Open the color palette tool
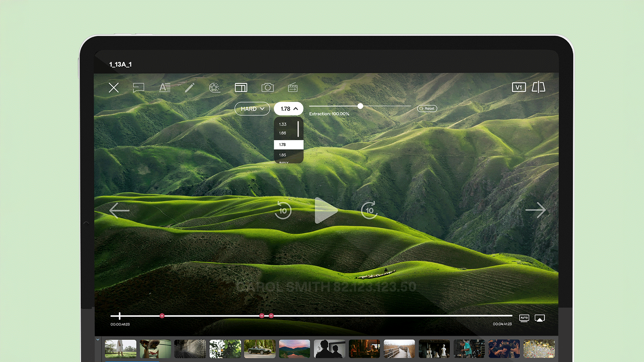 point(214,88)
